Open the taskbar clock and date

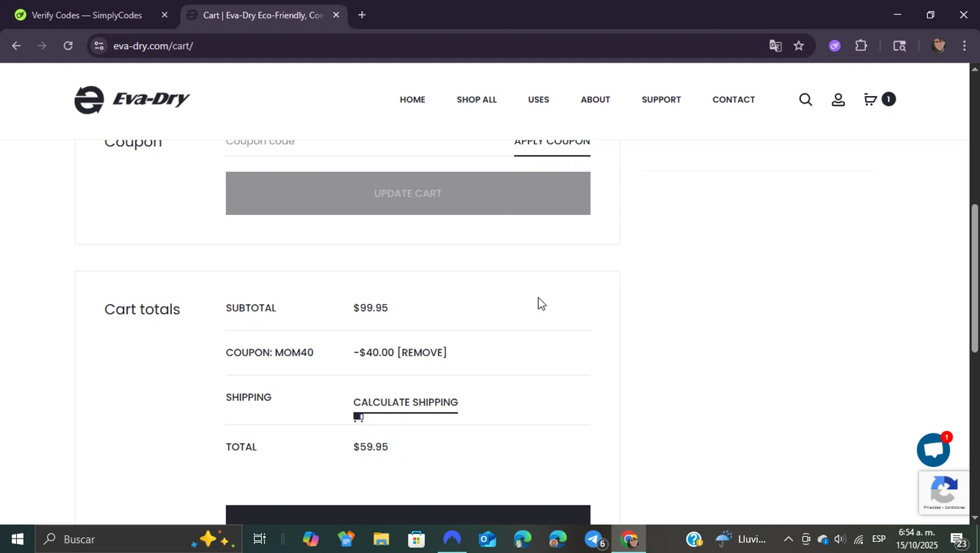917,539
